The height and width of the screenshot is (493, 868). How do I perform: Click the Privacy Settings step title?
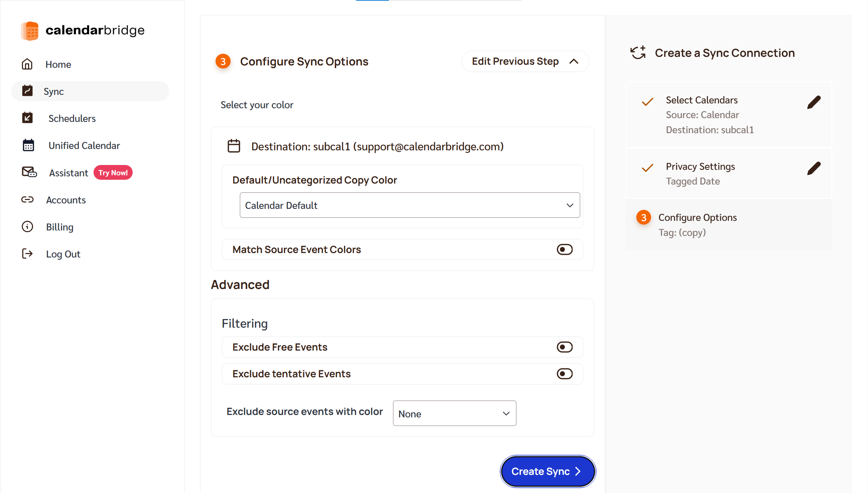tap(700, 166)
